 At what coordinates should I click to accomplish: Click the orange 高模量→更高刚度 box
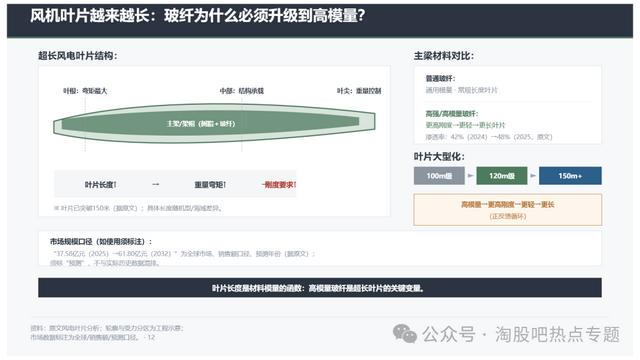click(x=507, y=210)
